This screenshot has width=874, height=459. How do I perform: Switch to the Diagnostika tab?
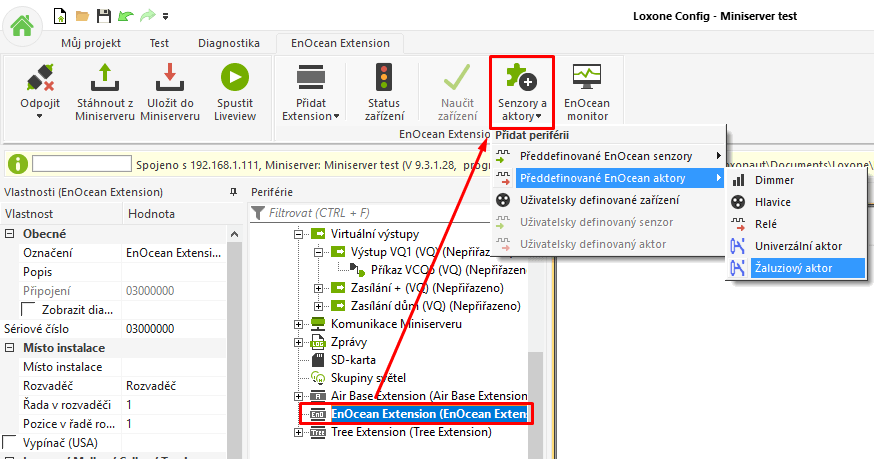[x=228, y=43]
